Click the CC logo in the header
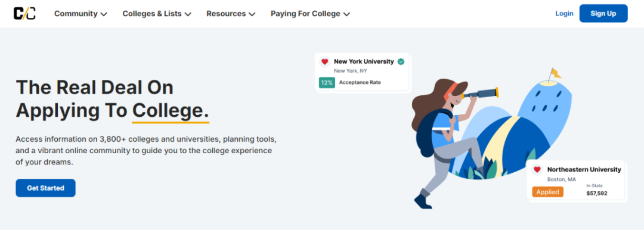 [24, 14]
